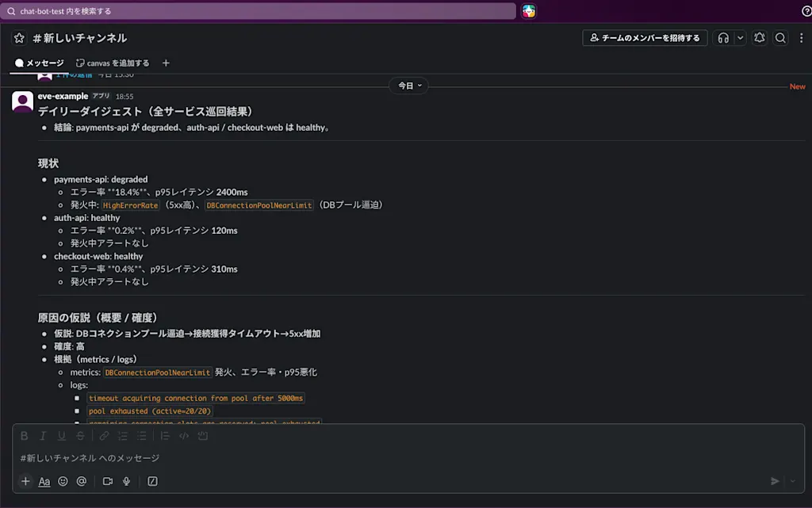Expand huddle options dropdown arrow
Viewport: 812px width, 508px height.
740,38
